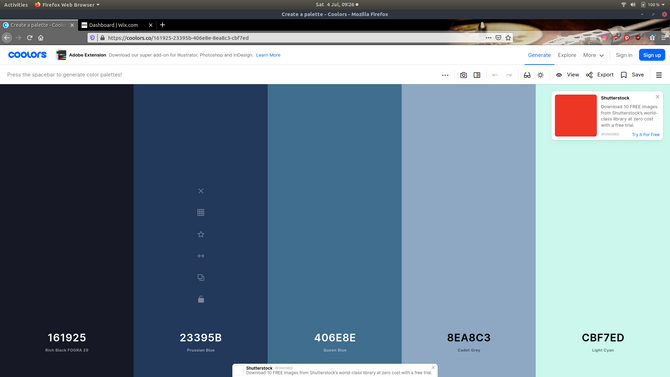Viewport: 670px width, 377px height.
Task: Open Firefox Web Browser app menu
Action: point(67,5)
